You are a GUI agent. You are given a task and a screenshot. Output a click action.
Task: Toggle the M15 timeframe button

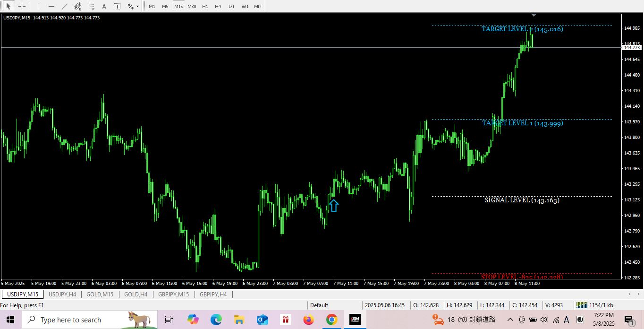[178, 7]
